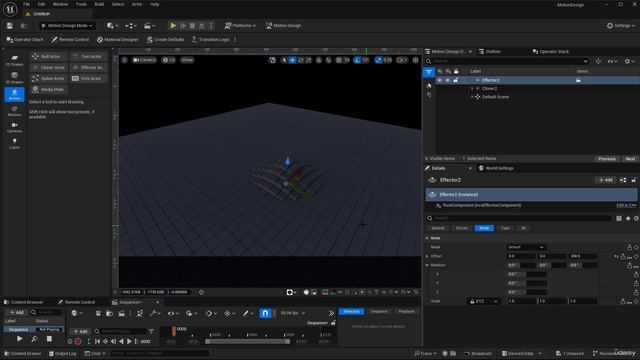Screen dimensions: 640x360
Task: Select RootComponent row in Details
Action: click(531, 205)
